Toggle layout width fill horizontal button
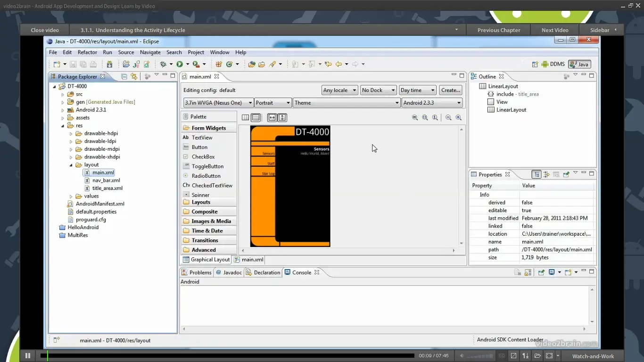 (x=272, y=117)
